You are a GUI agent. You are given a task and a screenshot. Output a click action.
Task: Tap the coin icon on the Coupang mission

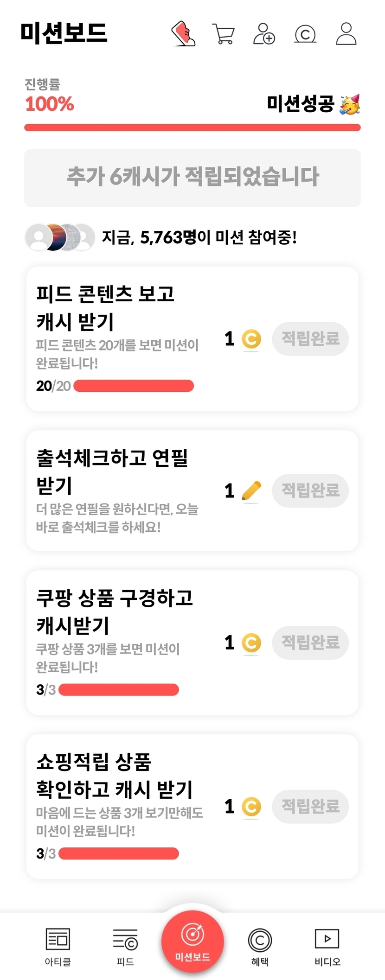(251, 643)
